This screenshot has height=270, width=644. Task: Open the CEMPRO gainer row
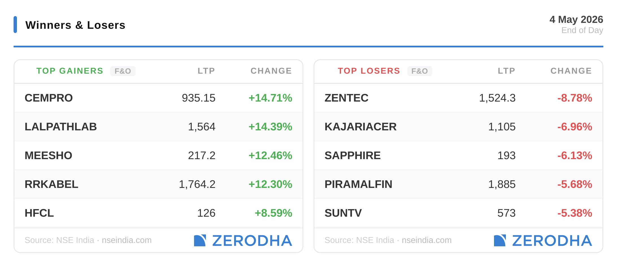pos(158,98)
